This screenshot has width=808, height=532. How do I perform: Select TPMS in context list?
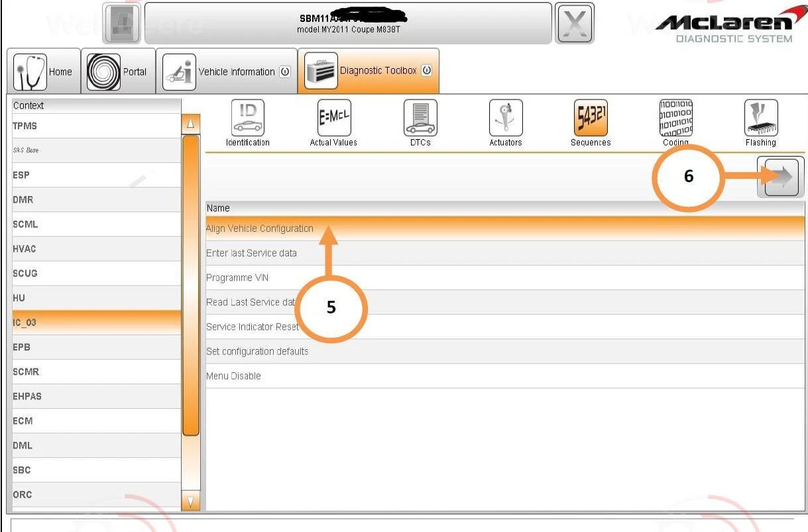pos(96,125)
